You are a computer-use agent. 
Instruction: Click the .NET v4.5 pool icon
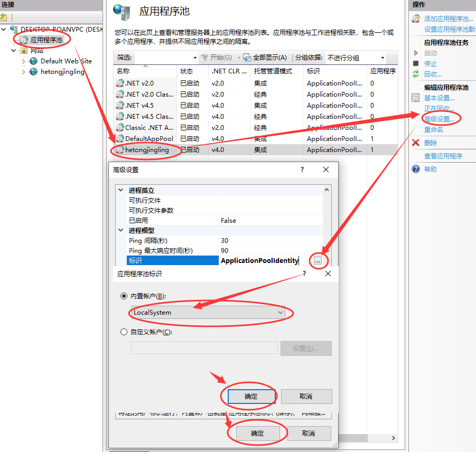pyautogui.click(x=120, y=105)
